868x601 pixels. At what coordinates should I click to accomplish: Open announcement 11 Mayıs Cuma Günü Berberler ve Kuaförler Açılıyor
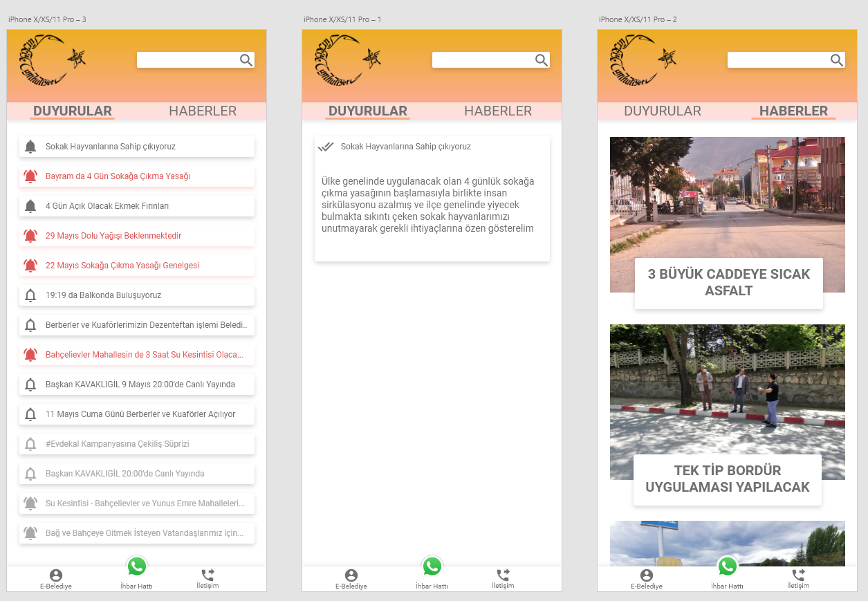pos(137,414)
